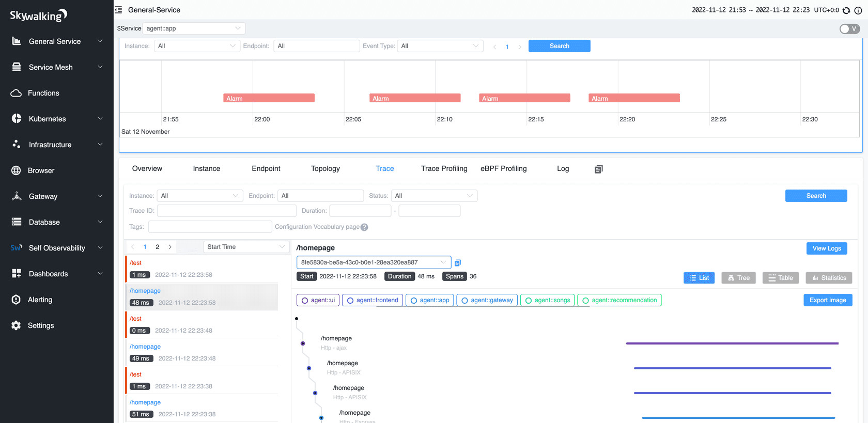Toggle agent::gateway service legend
The height and width of the screenshot is (423, 868).
[x=487, y=300]
